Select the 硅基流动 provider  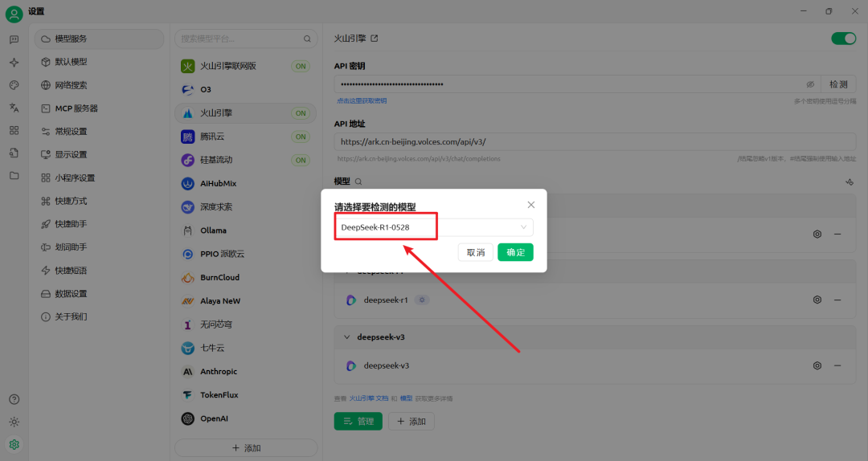[245, 160]
